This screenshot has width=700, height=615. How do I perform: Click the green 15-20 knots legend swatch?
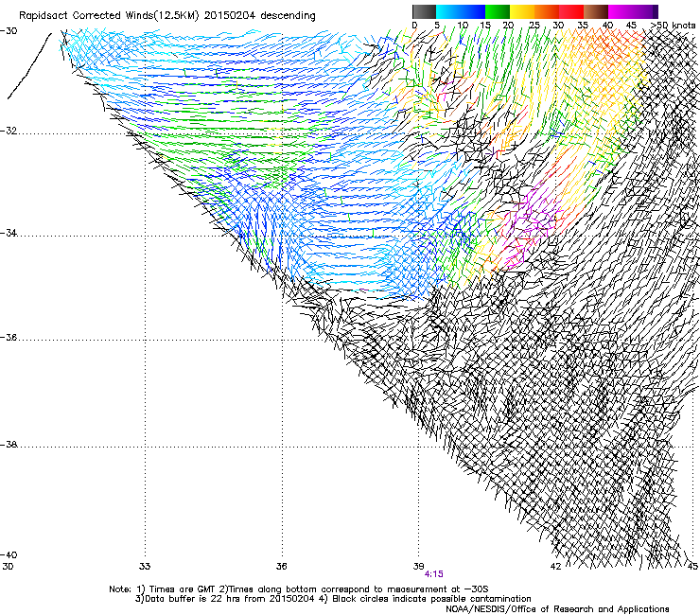498,11
